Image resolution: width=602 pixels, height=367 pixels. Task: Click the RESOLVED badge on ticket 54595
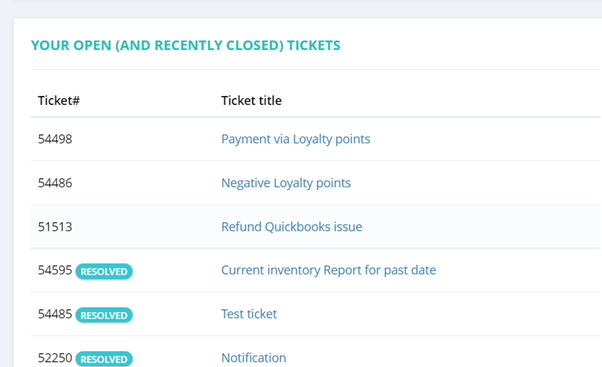point(104,271)
